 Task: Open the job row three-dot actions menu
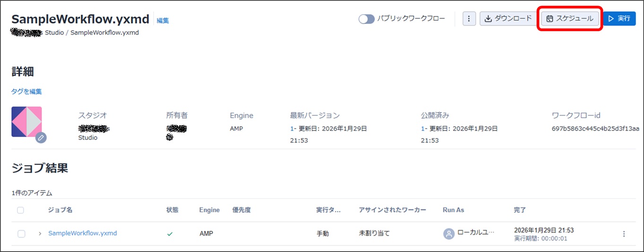click(x=624, y=234)
